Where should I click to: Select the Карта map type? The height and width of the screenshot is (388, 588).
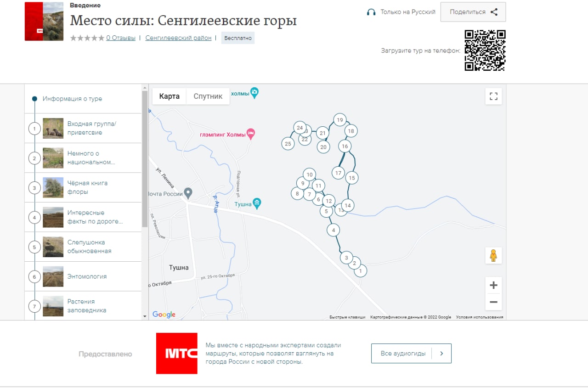[169, 96]
